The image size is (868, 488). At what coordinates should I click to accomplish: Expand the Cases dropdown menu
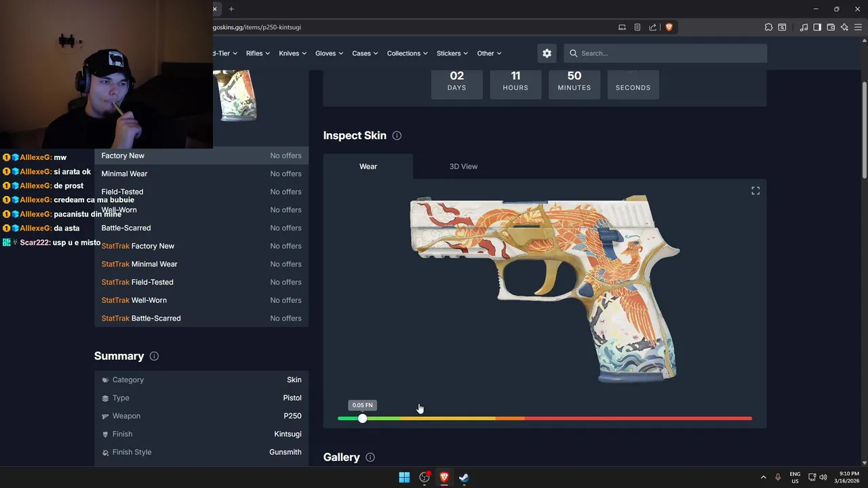[365, 54]
